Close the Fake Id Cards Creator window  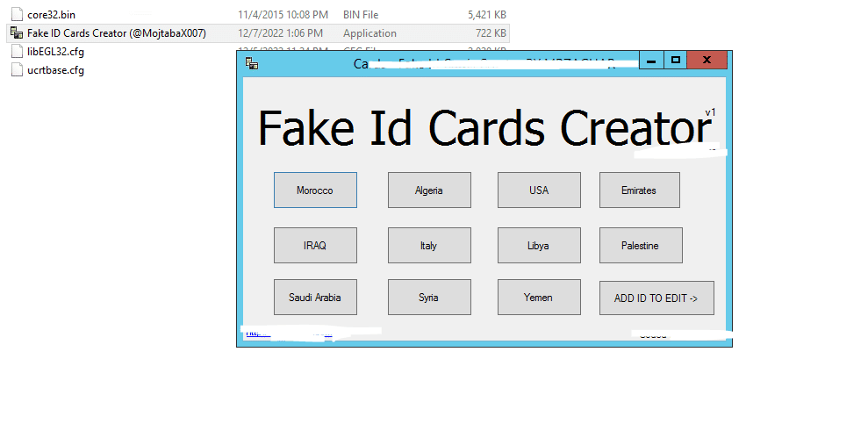pyautogui.click(x=707, y=61)
